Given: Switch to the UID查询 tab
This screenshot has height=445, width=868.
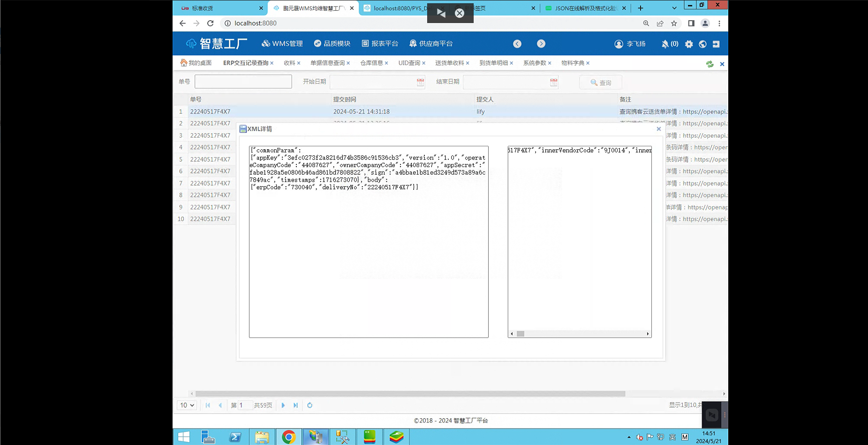Looking at the screenshot, I should (x=409, y=63).
